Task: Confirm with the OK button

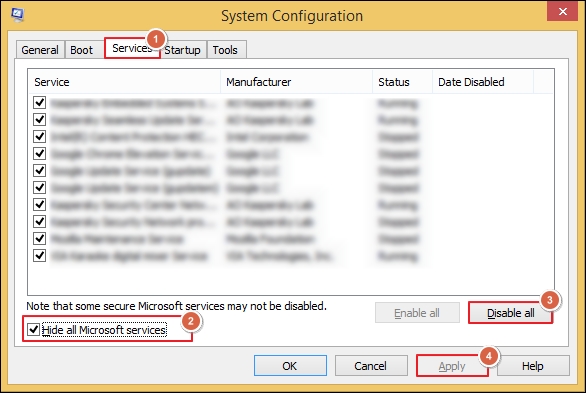Action: [x=290, y=365]
